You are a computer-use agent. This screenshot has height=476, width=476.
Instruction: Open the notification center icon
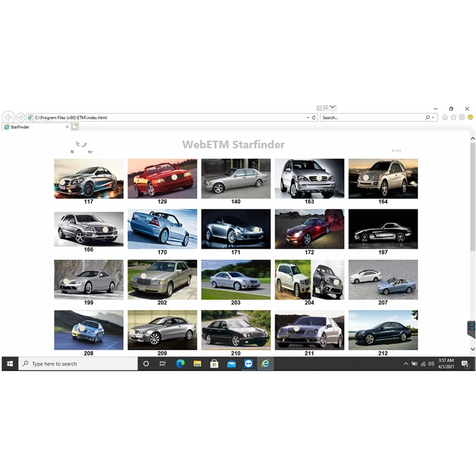point(465,364)
